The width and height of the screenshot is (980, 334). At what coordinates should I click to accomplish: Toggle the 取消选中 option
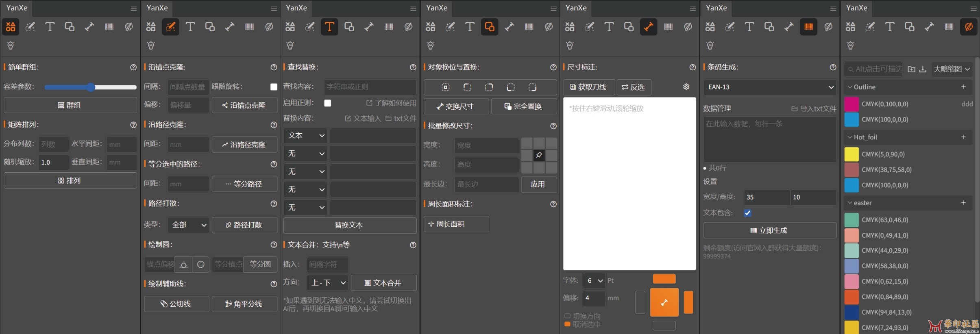582,324
